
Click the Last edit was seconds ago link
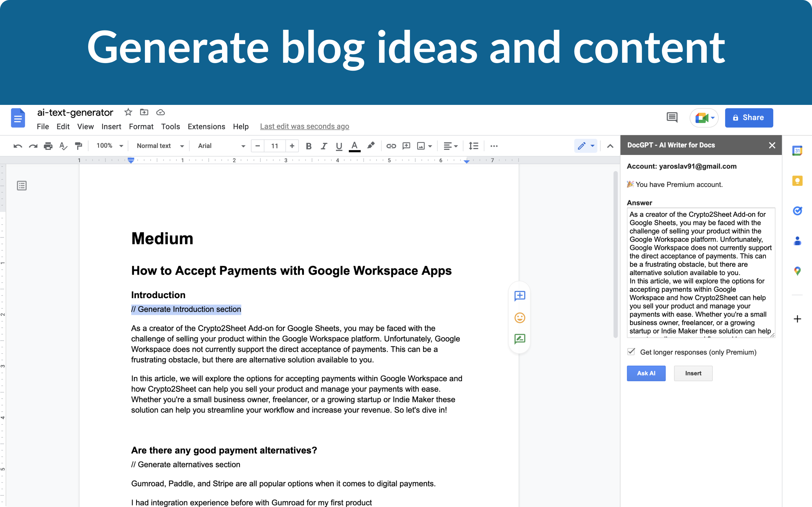pos(304,126)
